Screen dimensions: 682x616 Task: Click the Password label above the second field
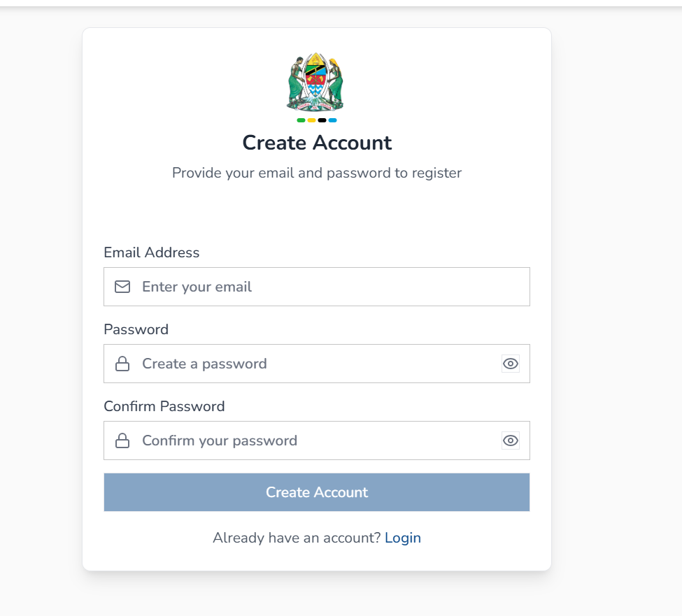(x=136, y=329)
